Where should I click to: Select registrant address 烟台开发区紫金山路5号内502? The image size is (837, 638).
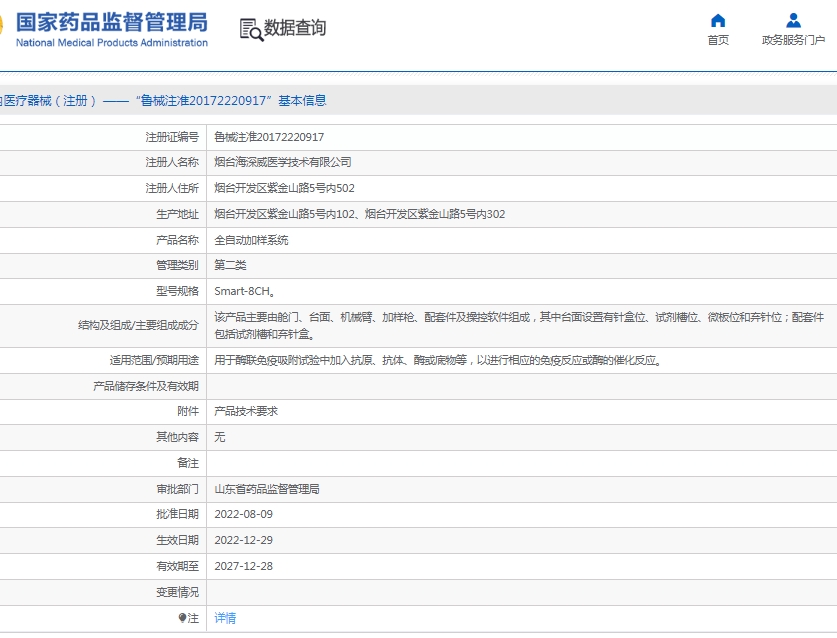[x=285, y=188]
